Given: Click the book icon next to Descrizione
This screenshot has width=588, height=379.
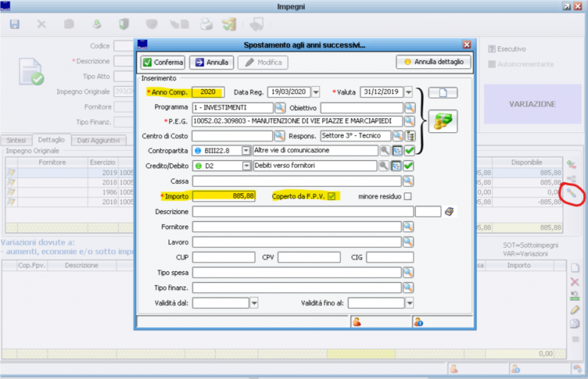Looking at the screenshot, I should tap(450, 212).
